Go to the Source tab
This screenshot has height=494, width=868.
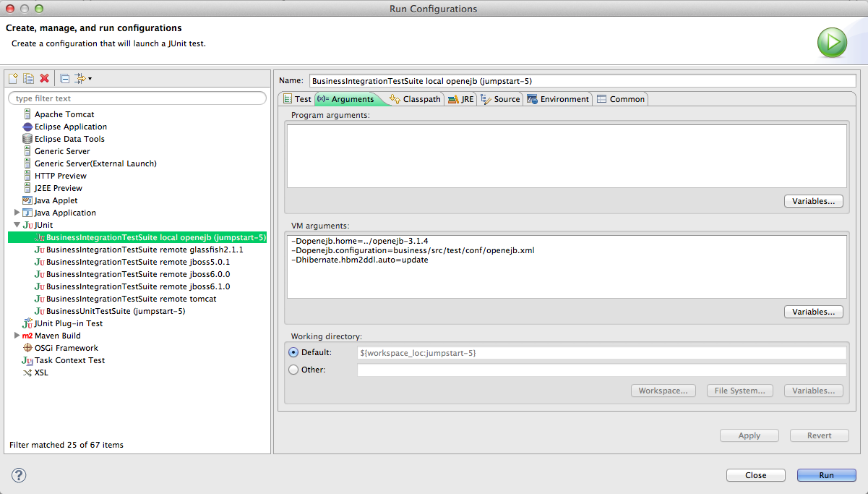coord(500,99)
